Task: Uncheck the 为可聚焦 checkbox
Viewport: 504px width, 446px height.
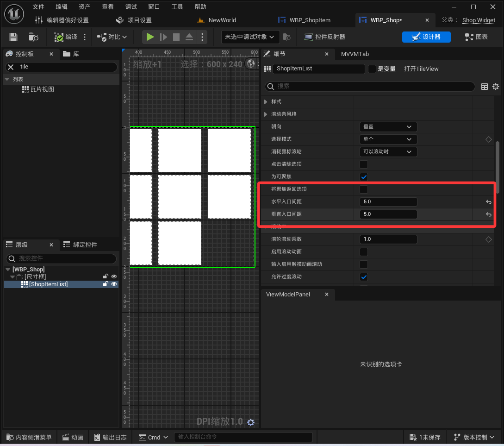Action: click(363, 177)
